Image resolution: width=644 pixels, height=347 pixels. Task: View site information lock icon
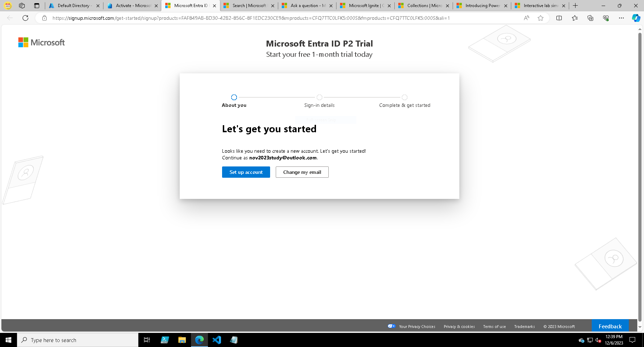[44, 18]
